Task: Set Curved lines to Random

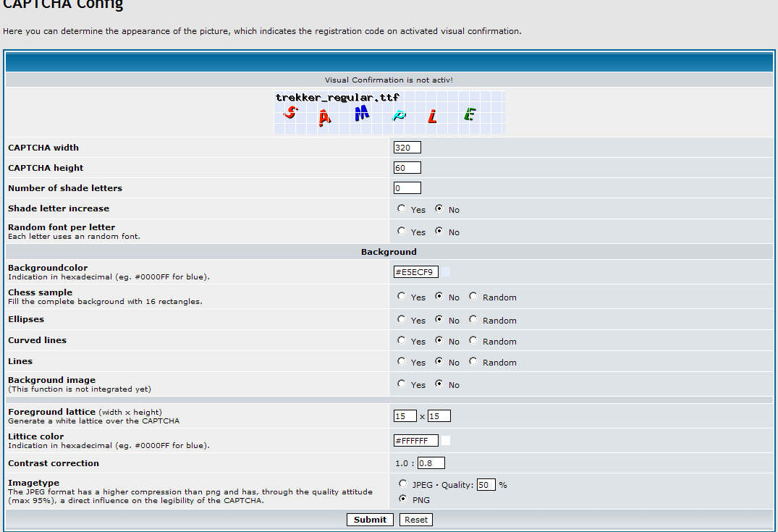Action: 473,341
